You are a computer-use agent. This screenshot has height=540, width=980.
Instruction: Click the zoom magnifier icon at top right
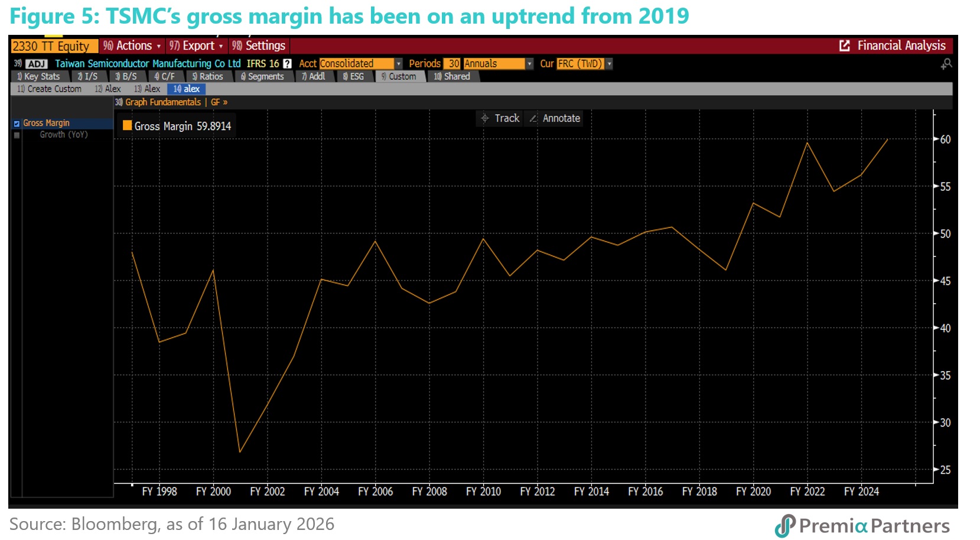coord(946,64)
